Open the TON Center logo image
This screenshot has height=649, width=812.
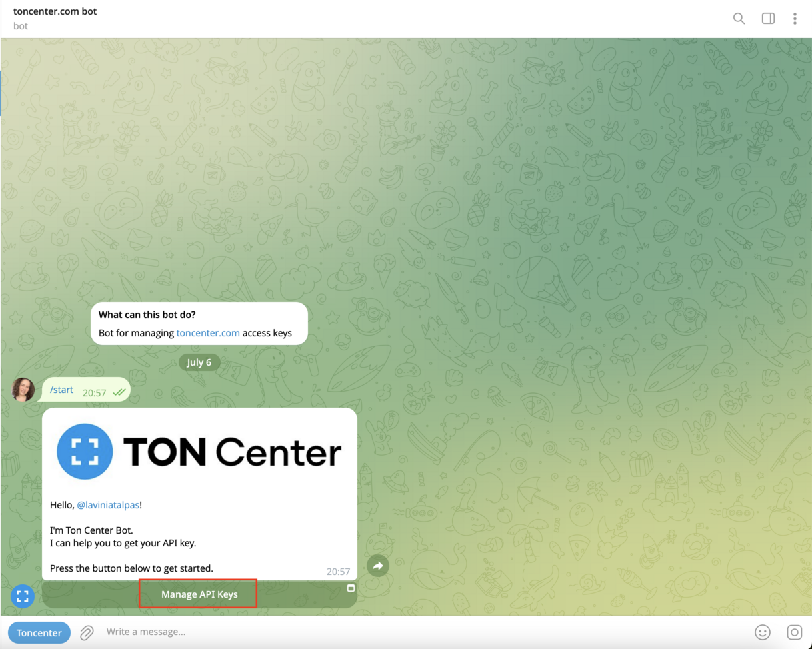(199, 452)
